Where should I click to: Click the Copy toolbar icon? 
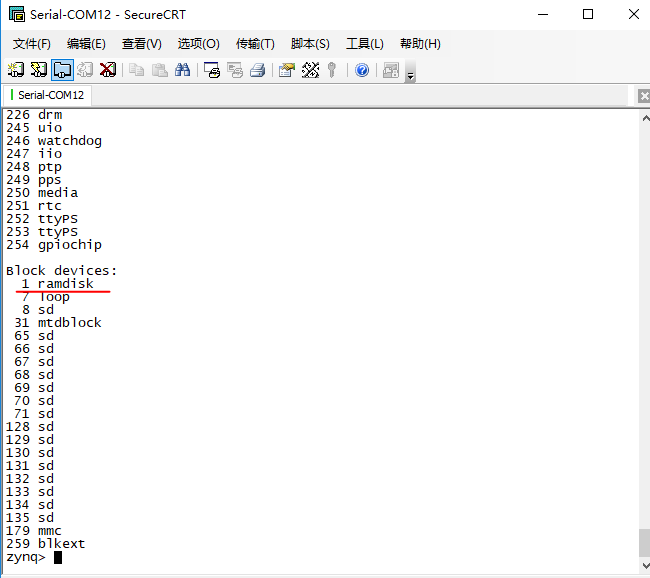(136, 70)
